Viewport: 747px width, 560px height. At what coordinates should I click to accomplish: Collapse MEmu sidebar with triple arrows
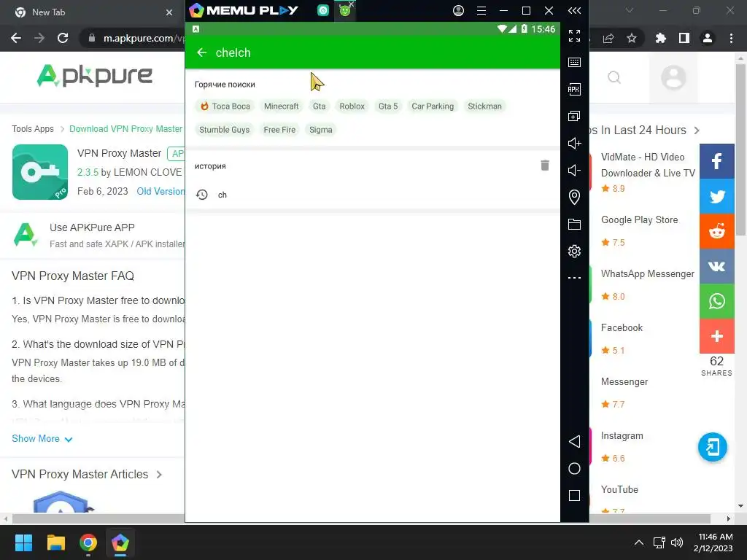coord(574,10)
